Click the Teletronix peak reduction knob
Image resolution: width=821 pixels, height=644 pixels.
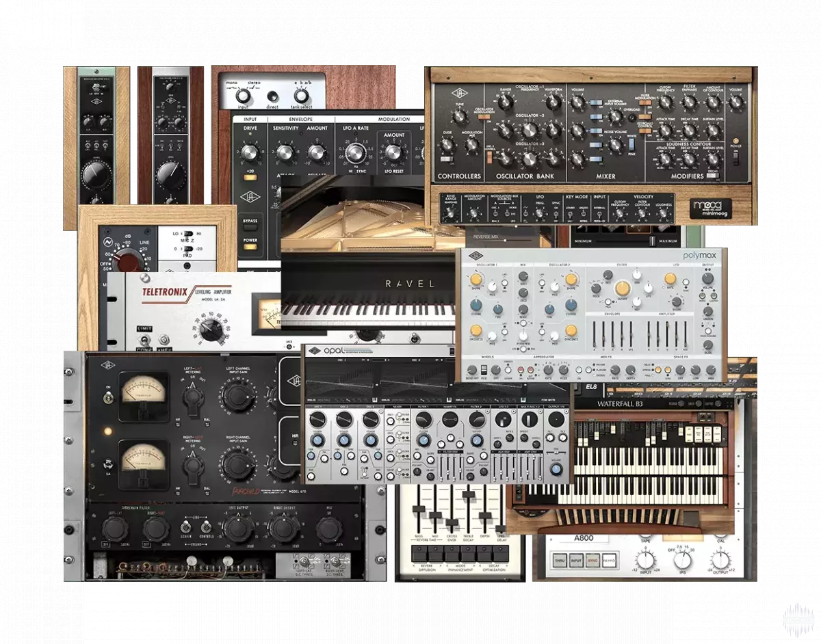point(212,330)
